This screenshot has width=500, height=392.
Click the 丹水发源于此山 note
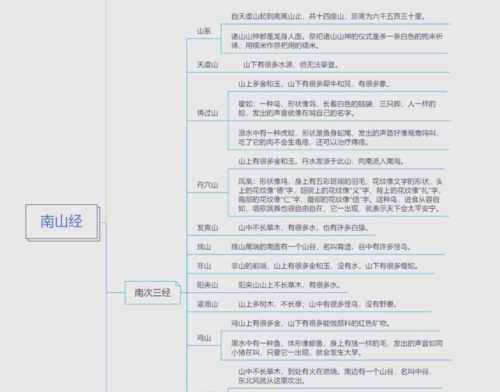pos(321,161)
